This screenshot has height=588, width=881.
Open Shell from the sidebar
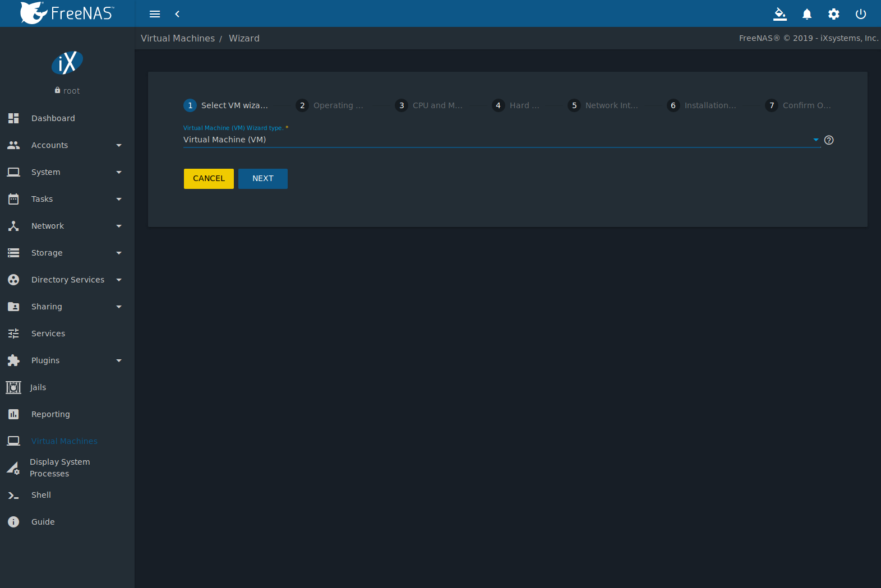coord(67,495)
